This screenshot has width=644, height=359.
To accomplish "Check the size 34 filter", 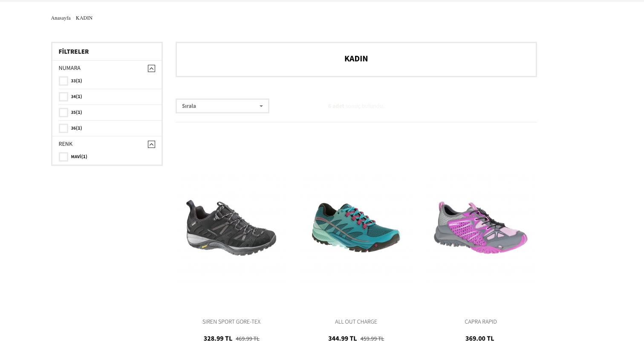I will (x=64, y=97).
